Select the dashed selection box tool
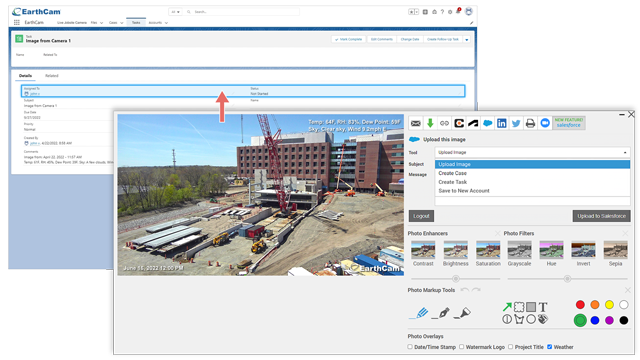Viewport: 640px width, 360px height. click(x=519, y=307)
